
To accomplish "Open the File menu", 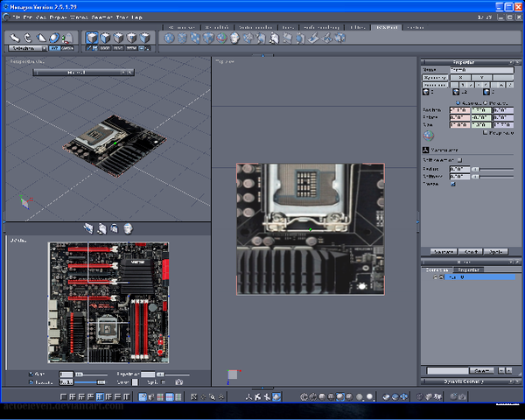I will [x=17, y=17].
